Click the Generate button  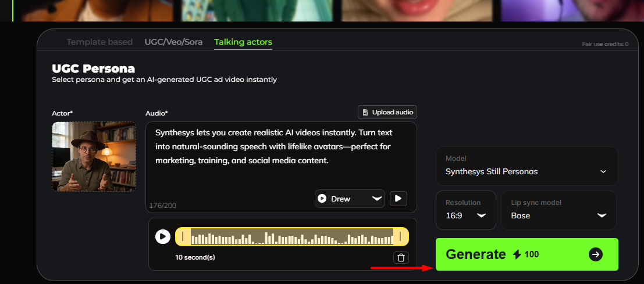(x=526, y=254)
